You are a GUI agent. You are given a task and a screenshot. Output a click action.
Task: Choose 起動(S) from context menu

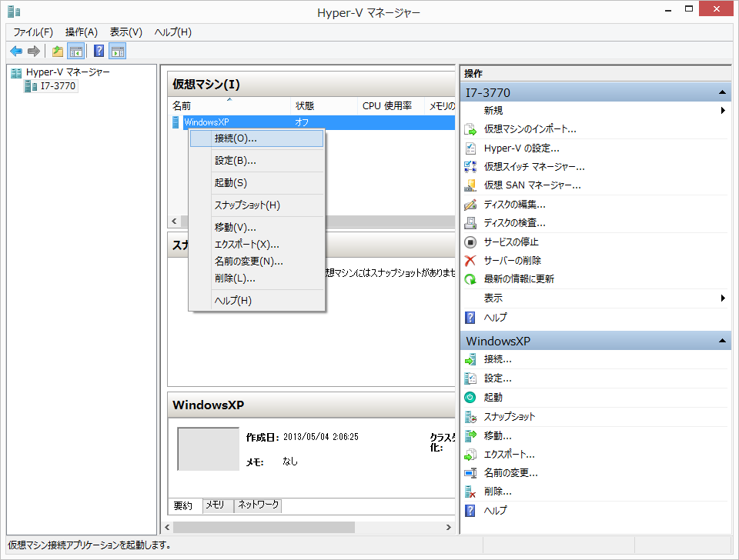tap(257, 183)
